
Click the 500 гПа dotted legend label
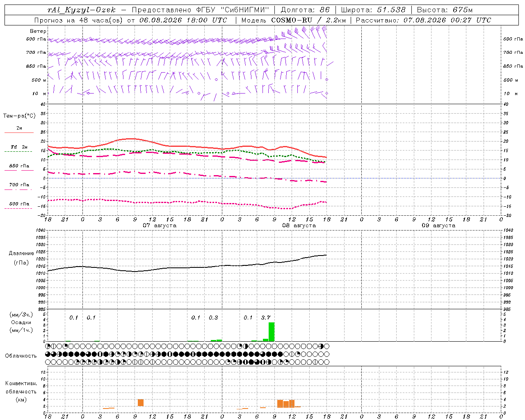tap(19, 204)
